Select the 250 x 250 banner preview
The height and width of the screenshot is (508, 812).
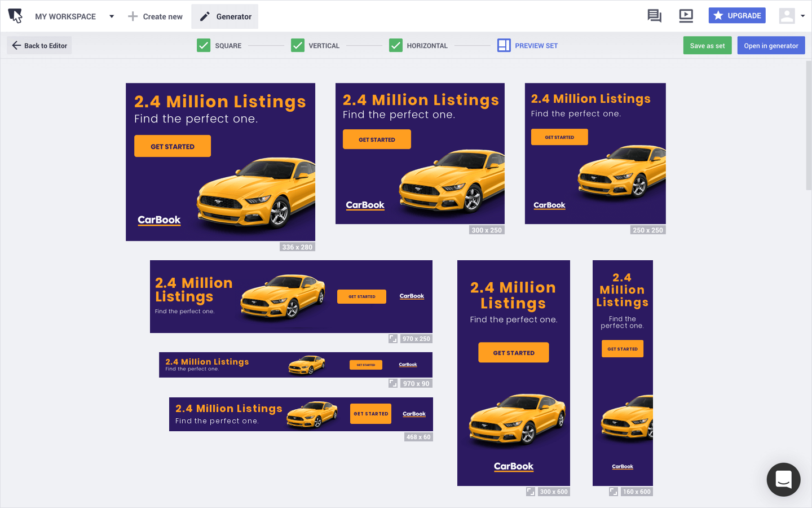[x=595, y=154]
